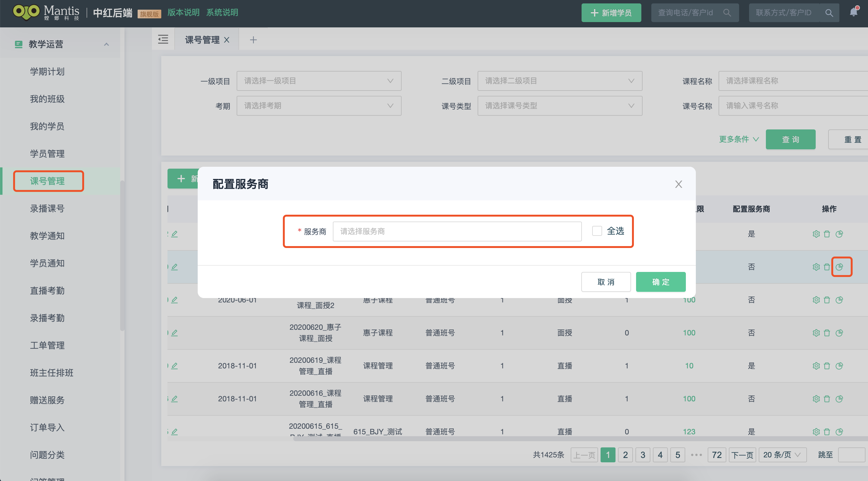The height and width of the screenshot is (481, 868).
Task: Click the 重置 button
Action: coord(848,139)
